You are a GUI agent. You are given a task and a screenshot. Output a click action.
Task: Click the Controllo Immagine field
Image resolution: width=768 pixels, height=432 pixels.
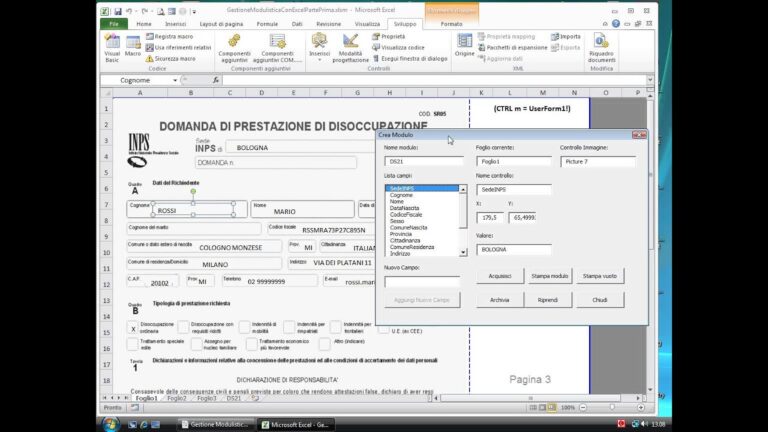point(598,161)
